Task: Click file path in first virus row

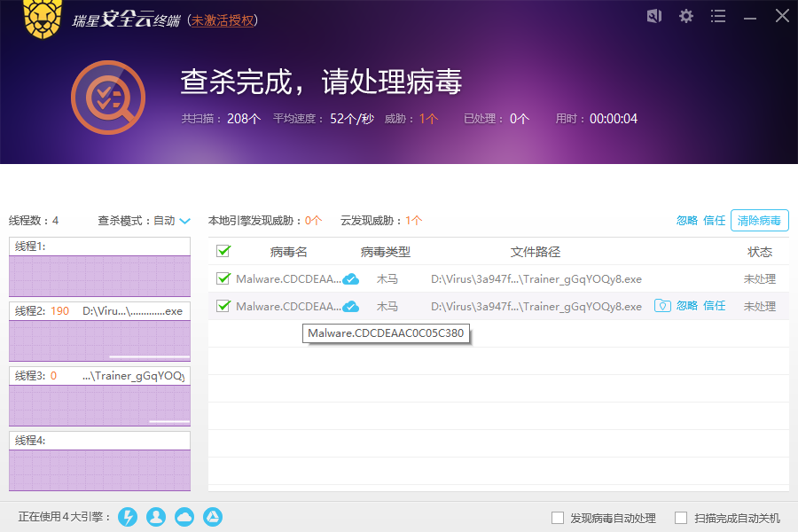Action: (536, 279)
